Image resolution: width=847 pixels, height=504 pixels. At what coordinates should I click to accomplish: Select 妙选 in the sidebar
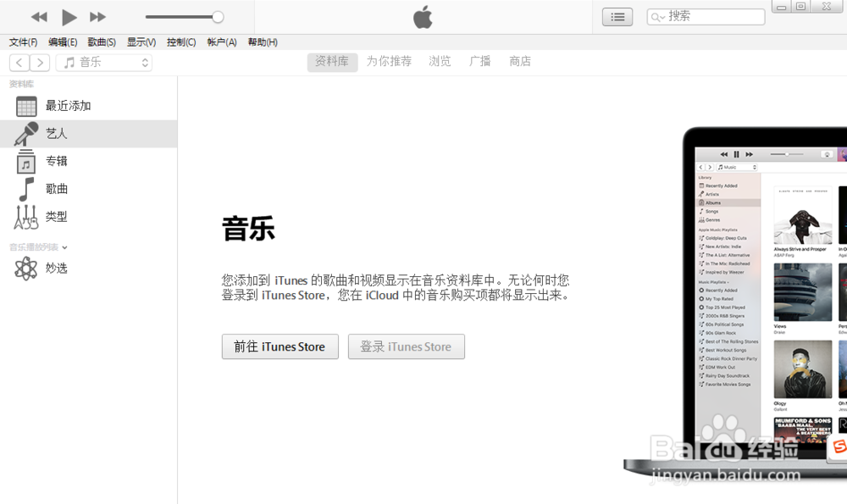89,269
